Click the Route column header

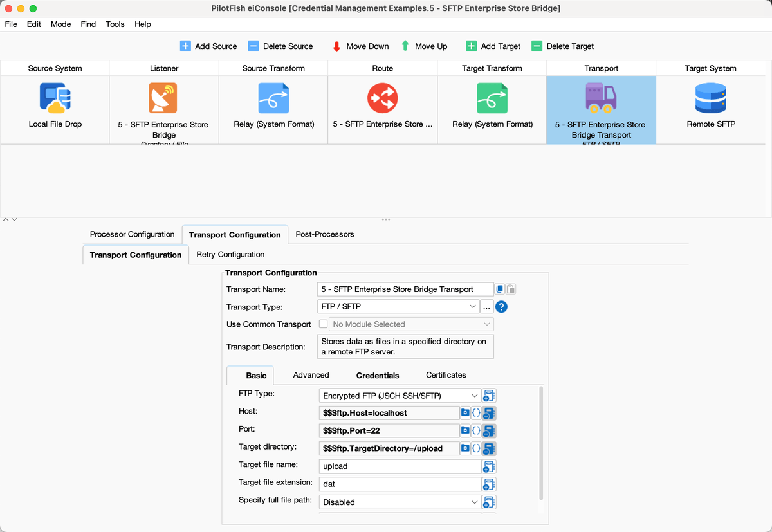pyautogui.click(x=383, y=68)
